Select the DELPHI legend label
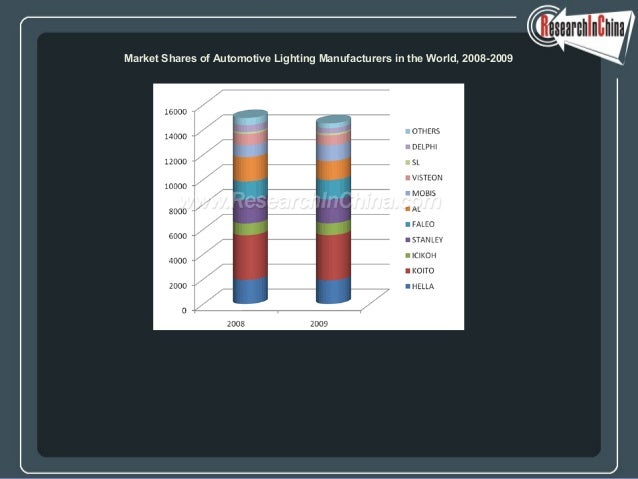The width and height of the screenshot is (638, 479). click(424, 147)
